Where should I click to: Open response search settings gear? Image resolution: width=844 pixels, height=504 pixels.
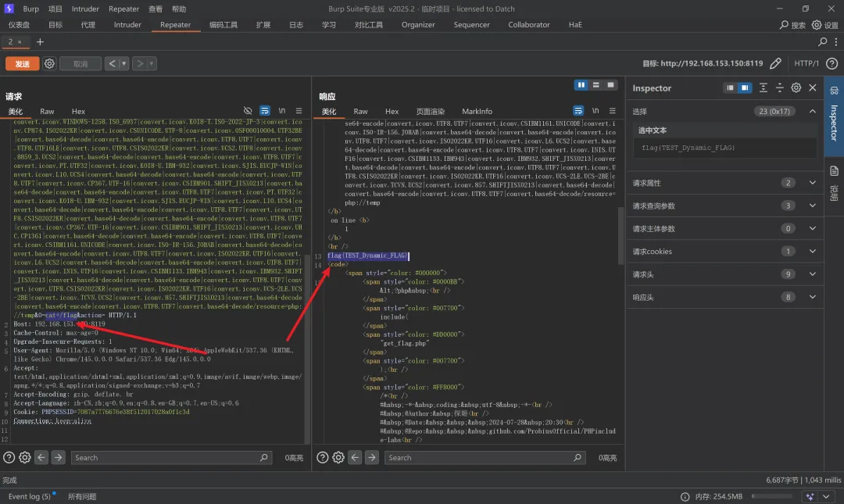(338, 458)
